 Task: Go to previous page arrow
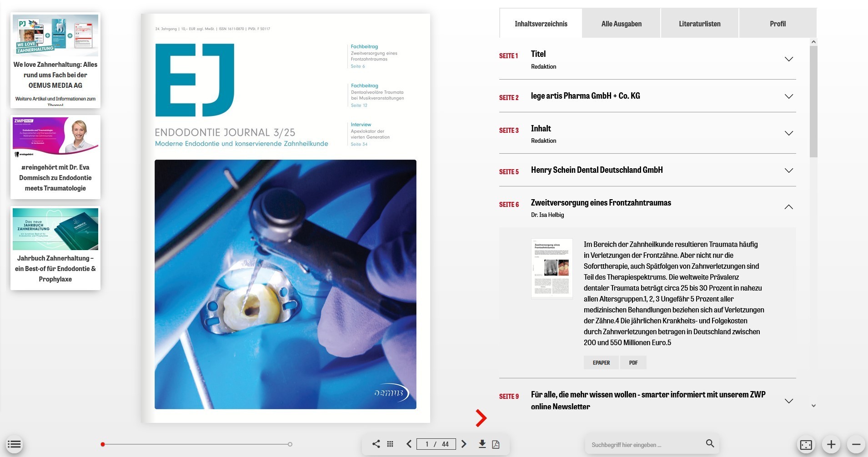tap(409, 444)
